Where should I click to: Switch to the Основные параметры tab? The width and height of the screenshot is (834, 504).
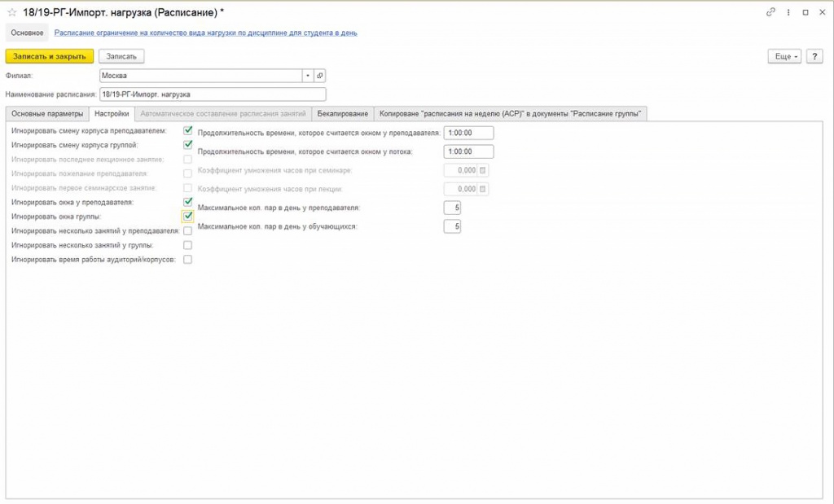click(46, 113)
